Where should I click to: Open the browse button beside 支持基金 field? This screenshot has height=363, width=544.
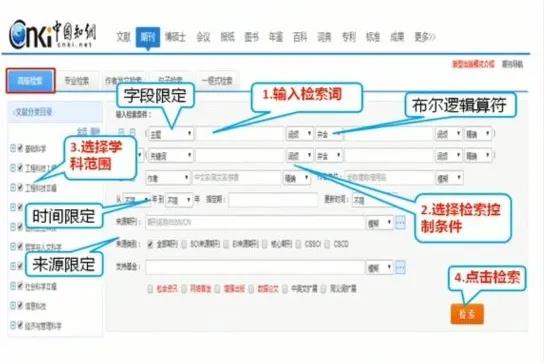point(400,267)
